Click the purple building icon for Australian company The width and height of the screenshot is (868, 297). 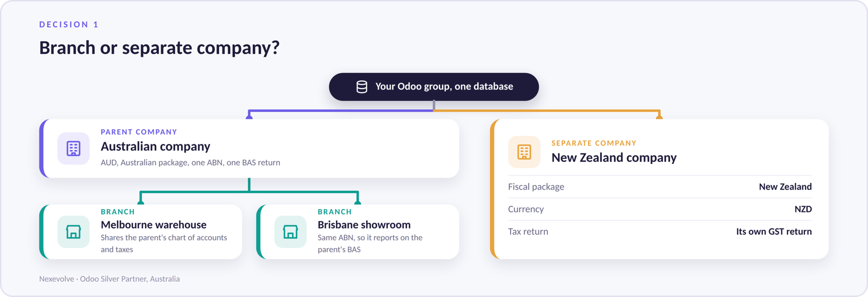[74, 148]
